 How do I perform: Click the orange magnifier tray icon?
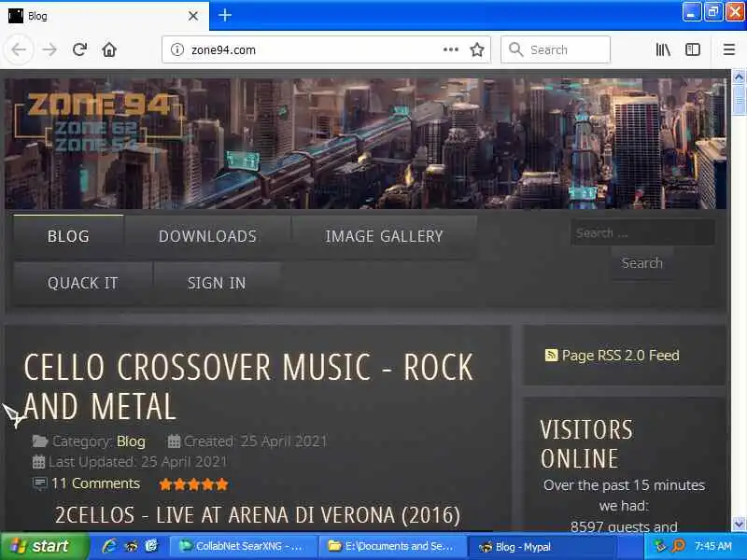pos(678,546)
